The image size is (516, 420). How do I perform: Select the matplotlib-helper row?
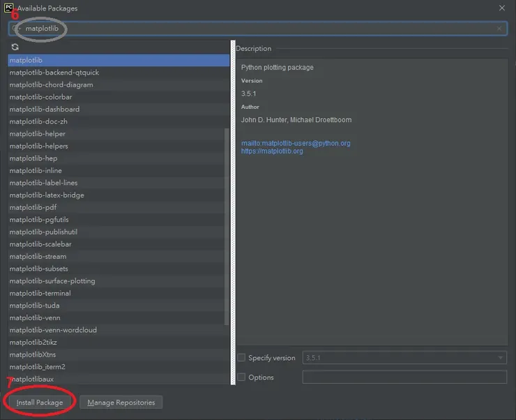(119, 134)
